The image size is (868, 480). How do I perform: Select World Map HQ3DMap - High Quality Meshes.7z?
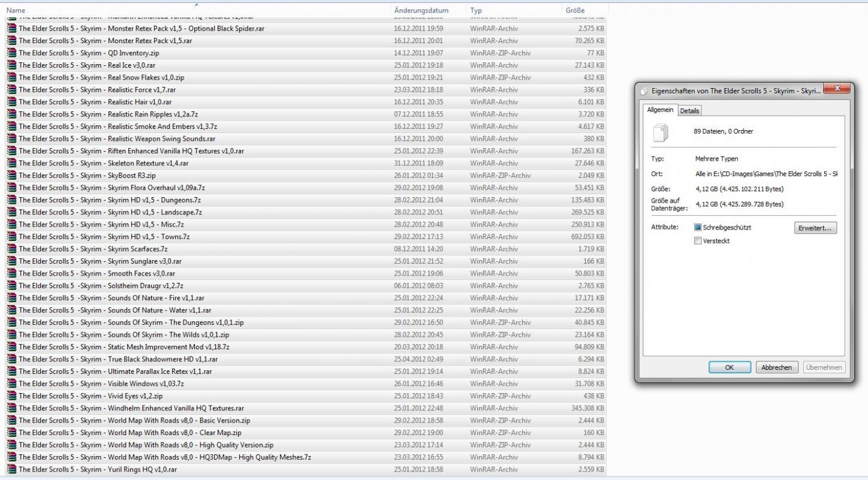tap(306, 457)
